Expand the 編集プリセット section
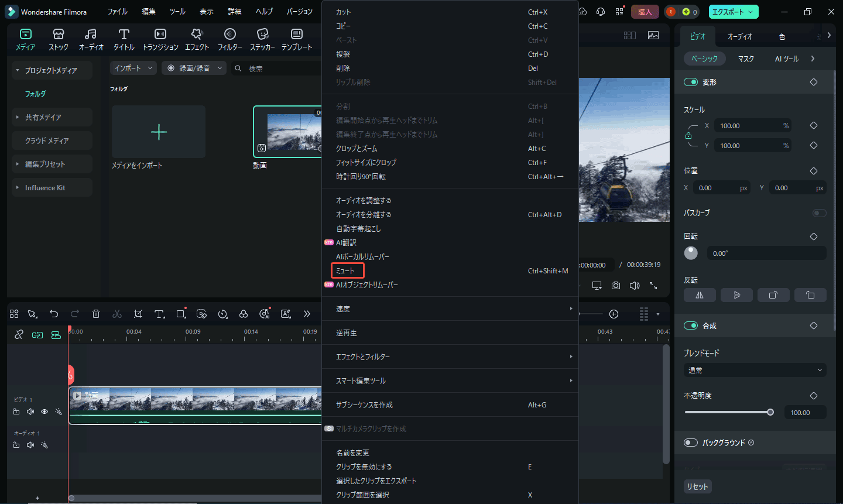 pyautogui.click(x=18, y=164)
